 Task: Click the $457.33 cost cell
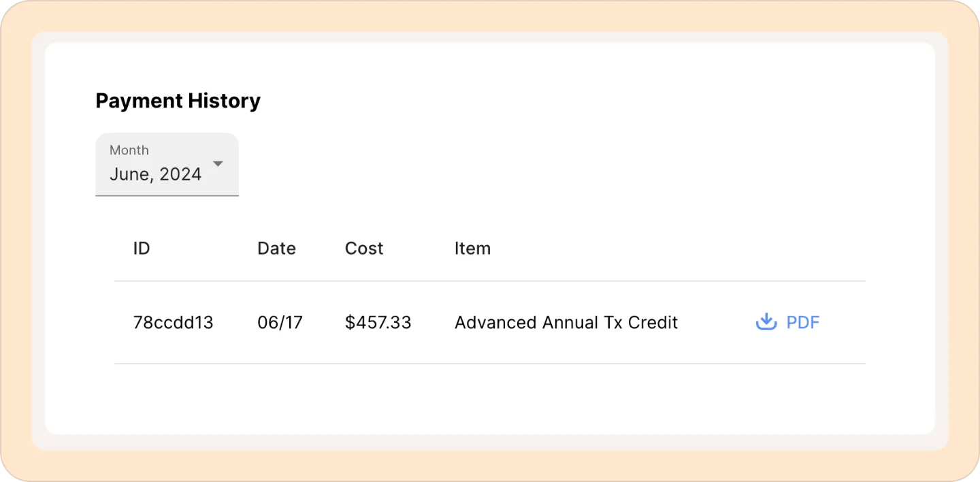(x=378, y=323)
